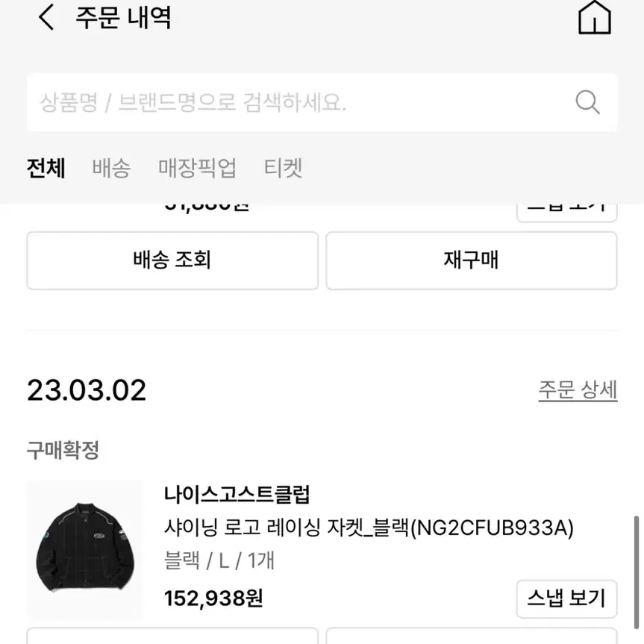Switch to the 티켓 tab
Viewport: 644px width, 644px height.
pyautogui.click(x=283, y=168)
